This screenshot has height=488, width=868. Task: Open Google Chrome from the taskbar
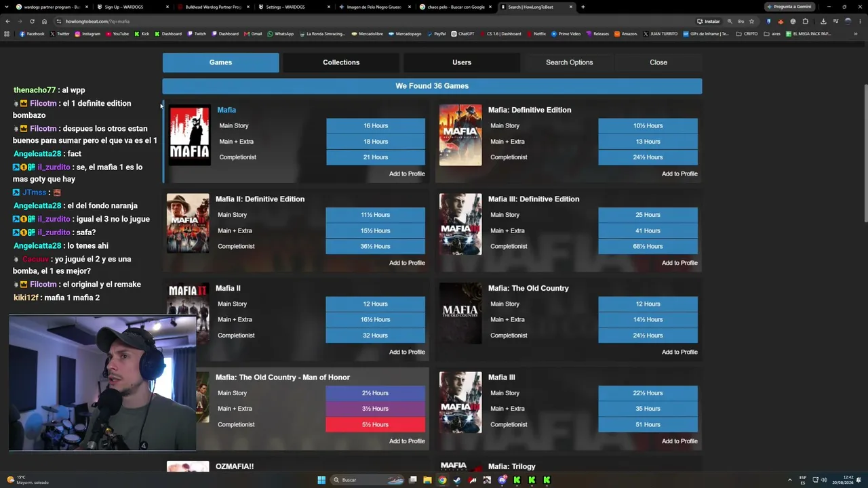442,480
